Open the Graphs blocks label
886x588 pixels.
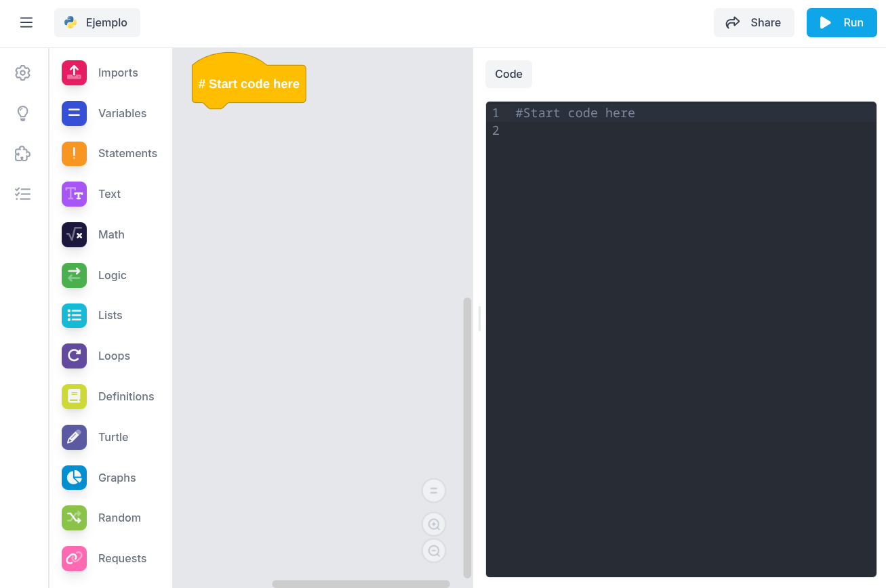[117, 478]
